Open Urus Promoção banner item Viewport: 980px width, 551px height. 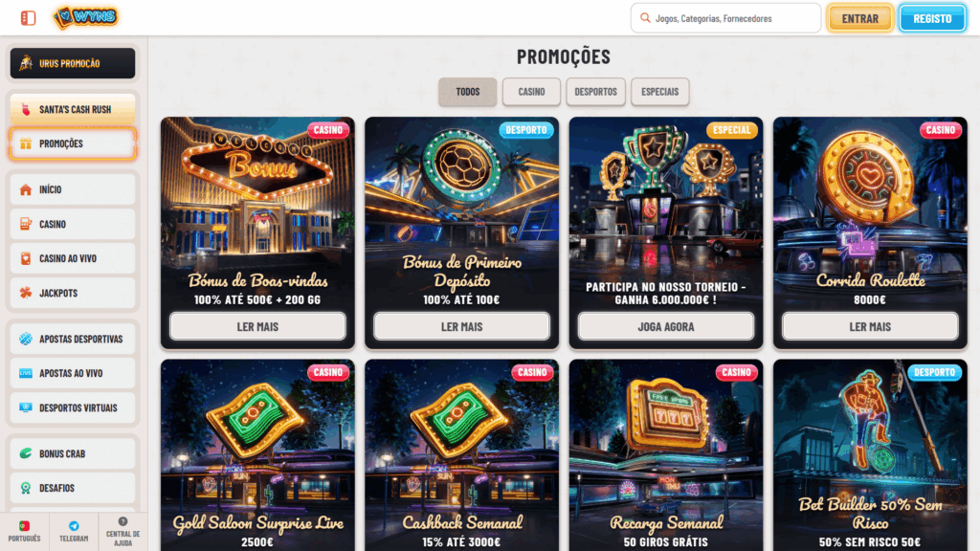[x=73, y=63]
